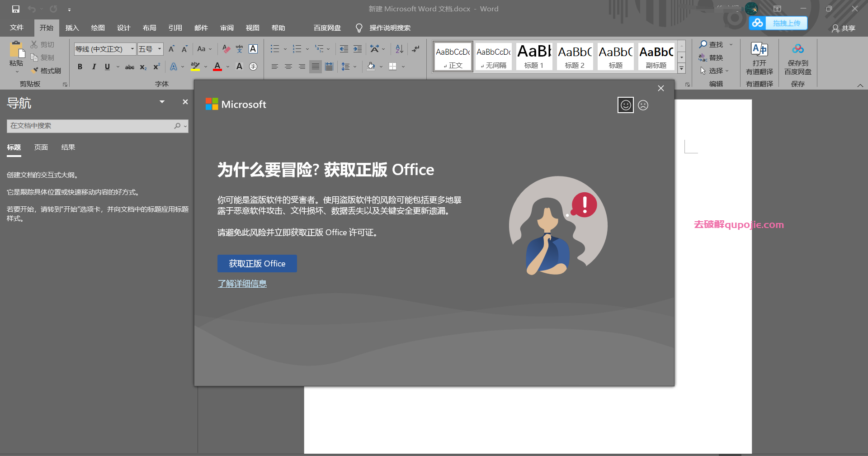Click the Bullets list icon

pyautogui.click(x=274, y=49)
